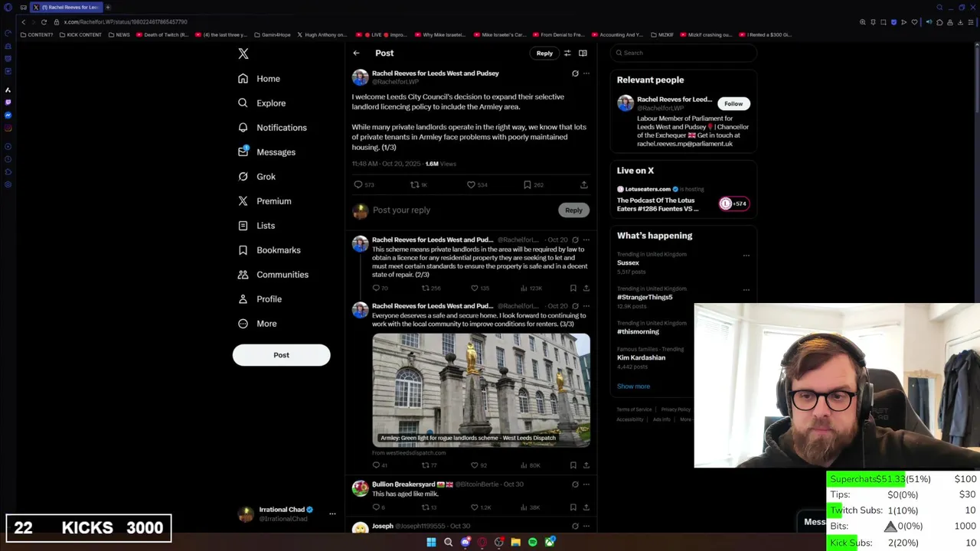Open more options for #StrangerThings5 trend

pos(746,290)
